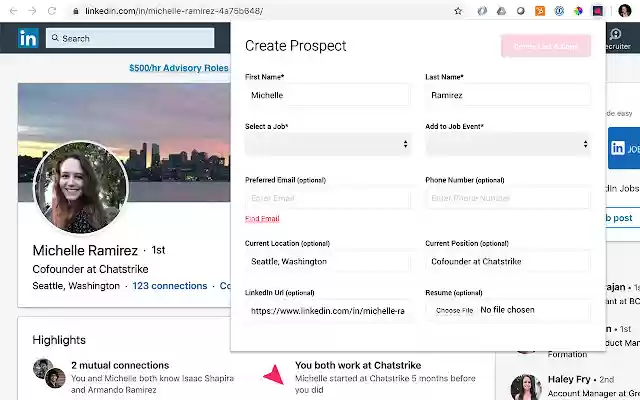640x400 pixels.
Task: Click the 'No file chosen' text
Action: 507,310
